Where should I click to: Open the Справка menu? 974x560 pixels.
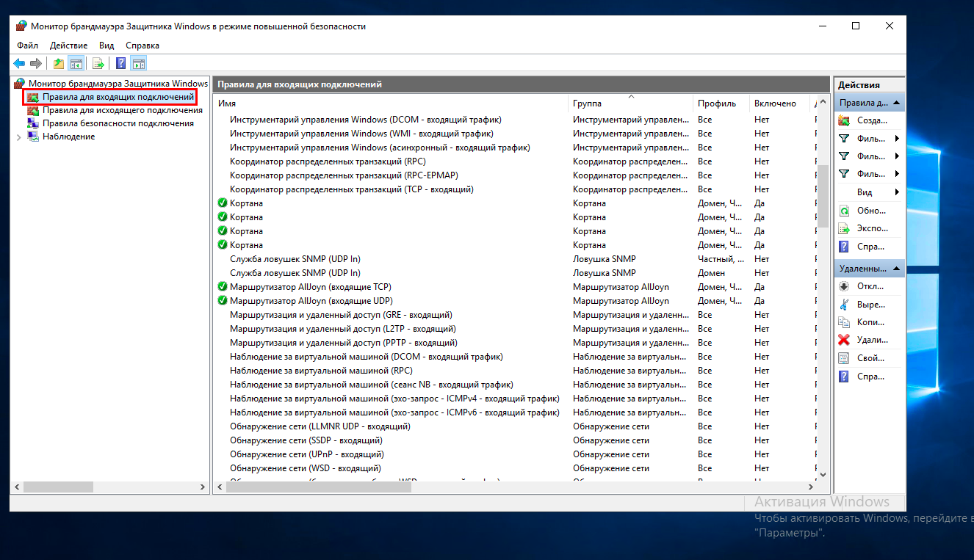pyautogui.click(x=143, y=46)
